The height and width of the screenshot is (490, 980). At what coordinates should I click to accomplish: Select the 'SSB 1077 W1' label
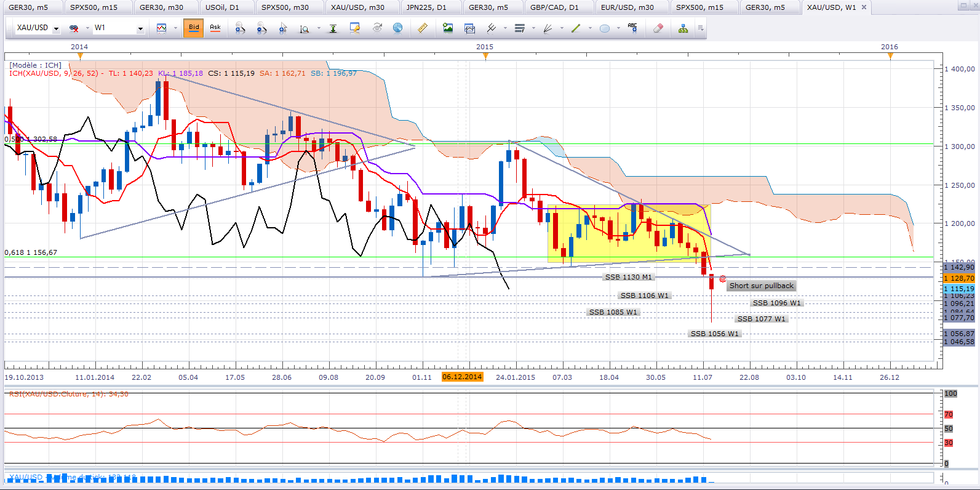point(762,319)
